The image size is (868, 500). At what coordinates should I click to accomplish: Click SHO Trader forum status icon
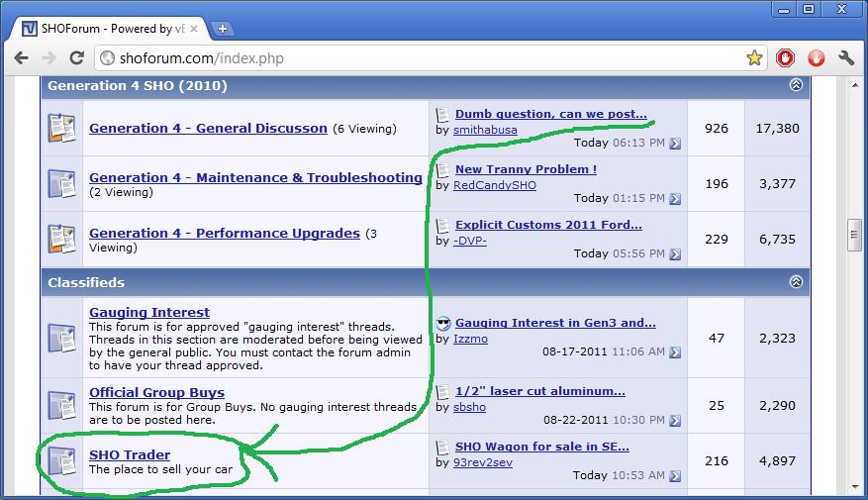point(61,460)
